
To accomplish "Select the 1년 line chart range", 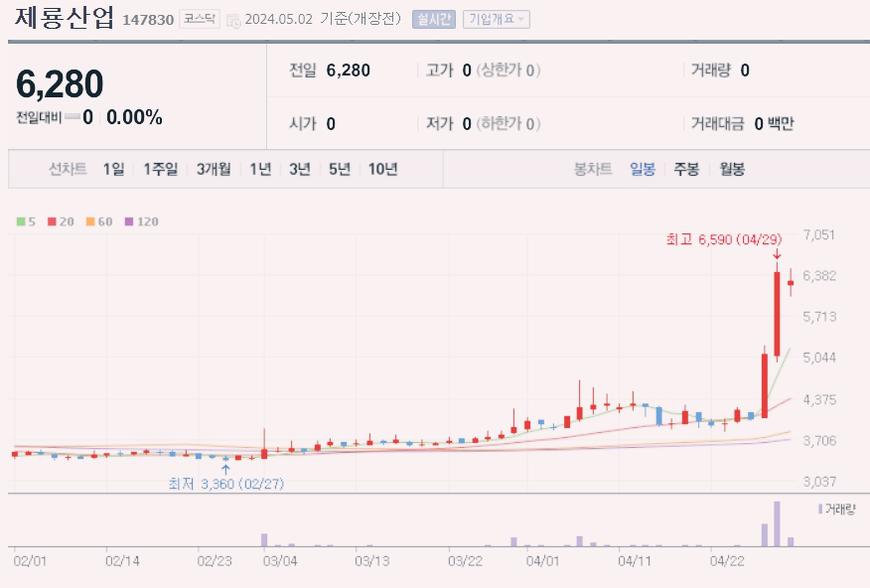I will pyautogui.click(x=260, y=169).
